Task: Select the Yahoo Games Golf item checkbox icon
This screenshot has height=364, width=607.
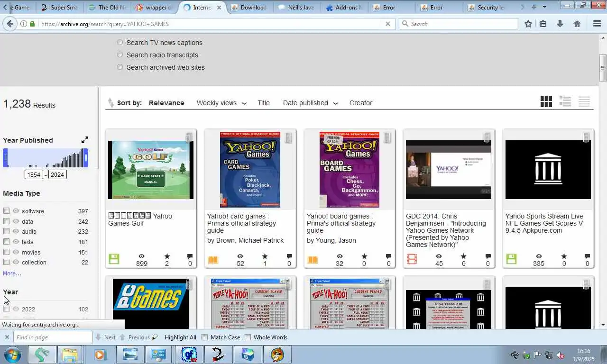Action: point(189,137)
